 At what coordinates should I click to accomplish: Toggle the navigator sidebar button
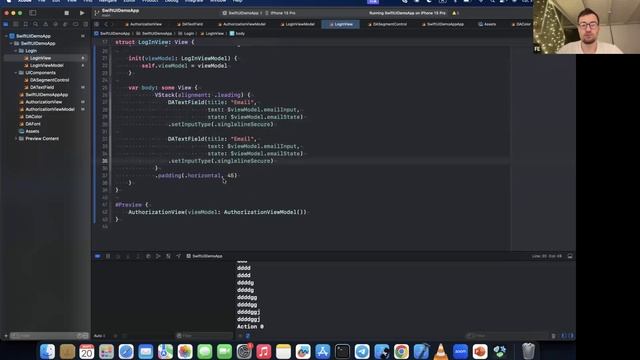(x=33, y=13)
